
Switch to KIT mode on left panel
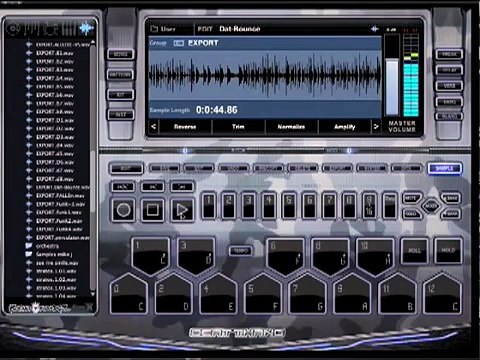pos(120,95)
